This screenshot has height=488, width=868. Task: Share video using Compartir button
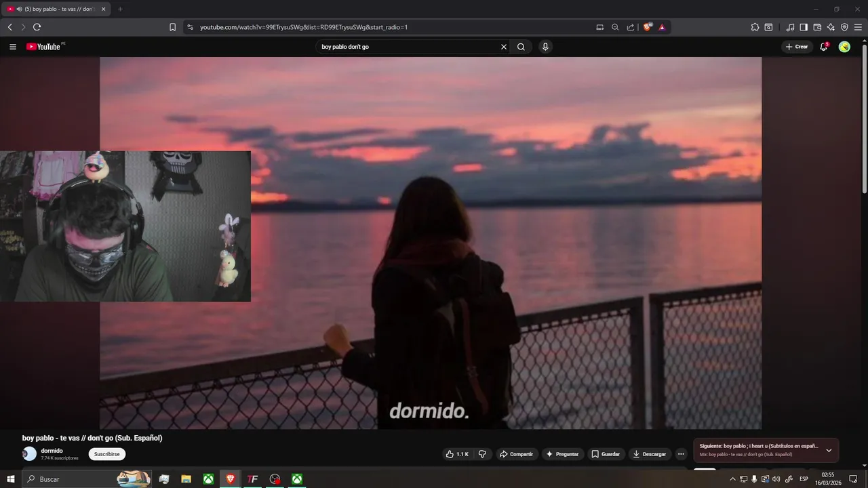tap(516, 454)
